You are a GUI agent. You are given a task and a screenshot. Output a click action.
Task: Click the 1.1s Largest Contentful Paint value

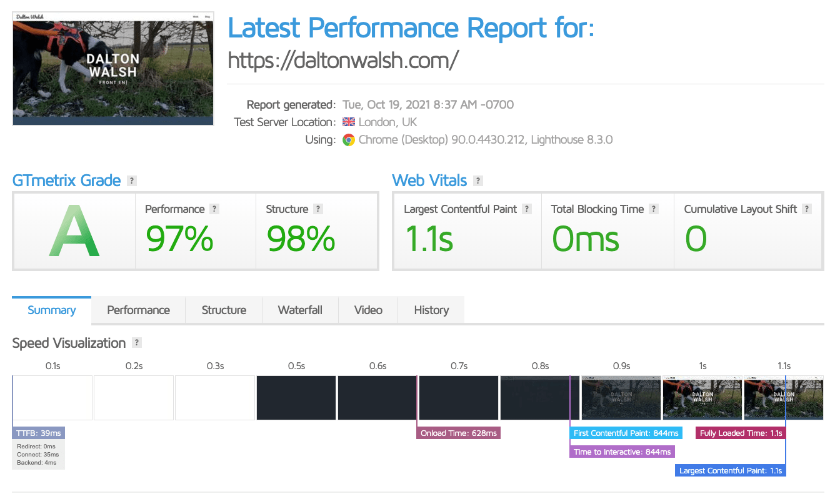pyautogui.click(x=429, y=239)
